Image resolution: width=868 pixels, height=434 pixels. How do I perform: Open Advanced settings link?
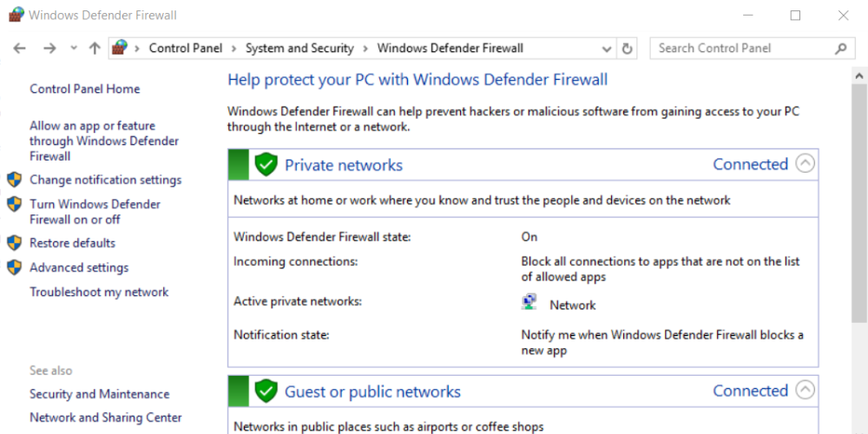(x=79, y=267)
